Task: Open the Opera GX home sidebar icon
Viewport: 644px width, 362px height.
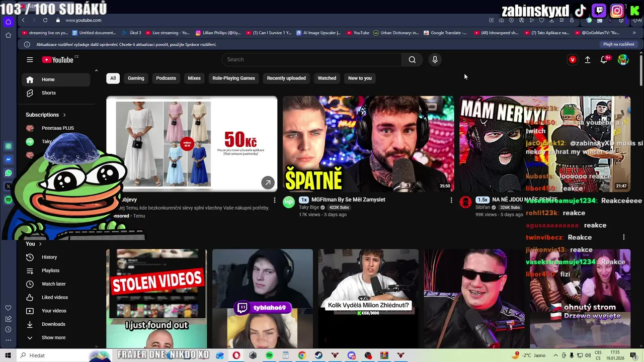Action: tap(8, 22)
